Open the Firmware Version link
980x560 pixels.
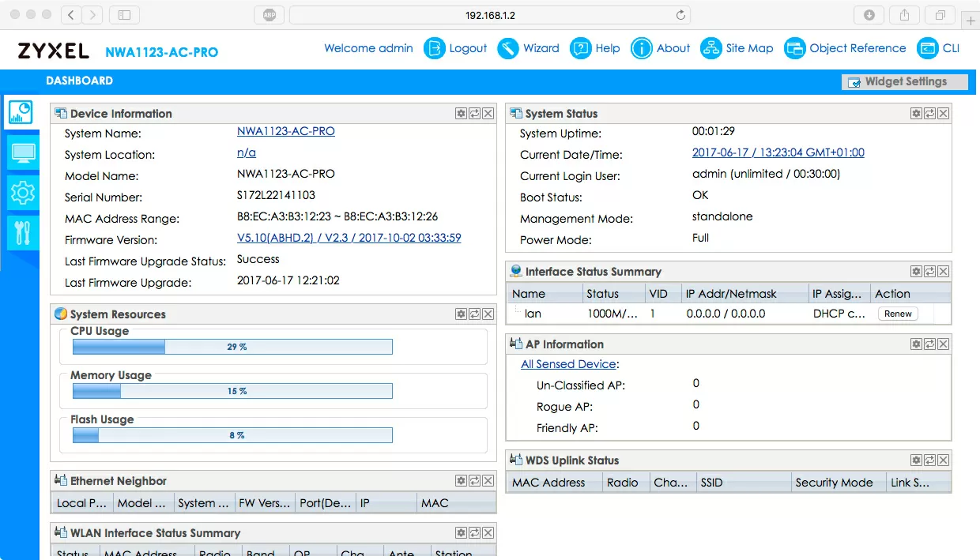click(x=349, y=238)
